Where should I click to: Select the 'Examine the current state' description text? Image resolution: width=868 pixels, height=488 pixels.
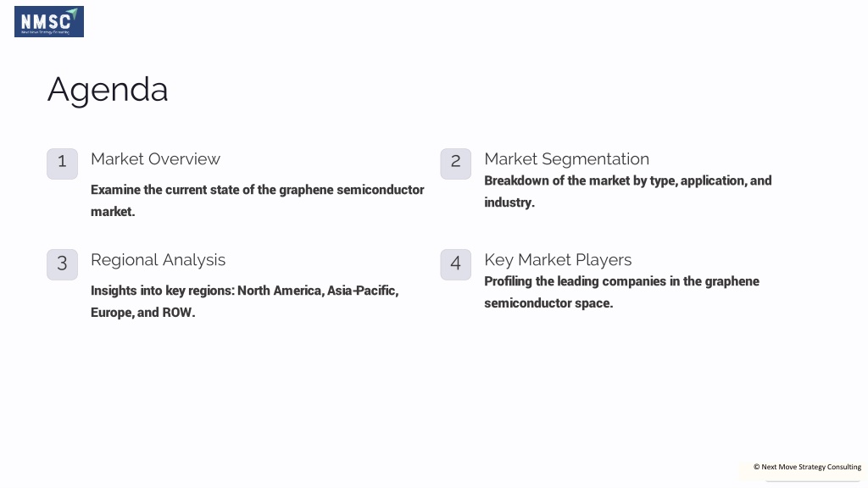coord(258,200)
